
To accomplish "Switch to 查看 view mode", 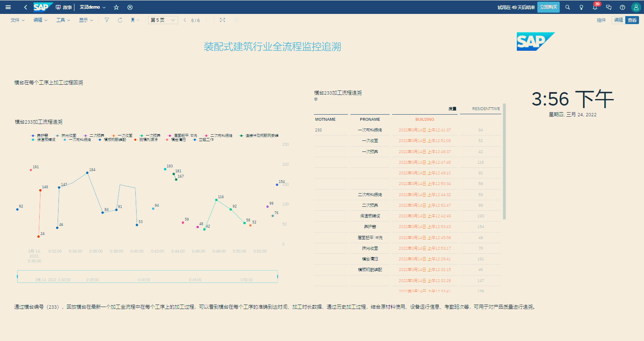I will pos(632,20).
